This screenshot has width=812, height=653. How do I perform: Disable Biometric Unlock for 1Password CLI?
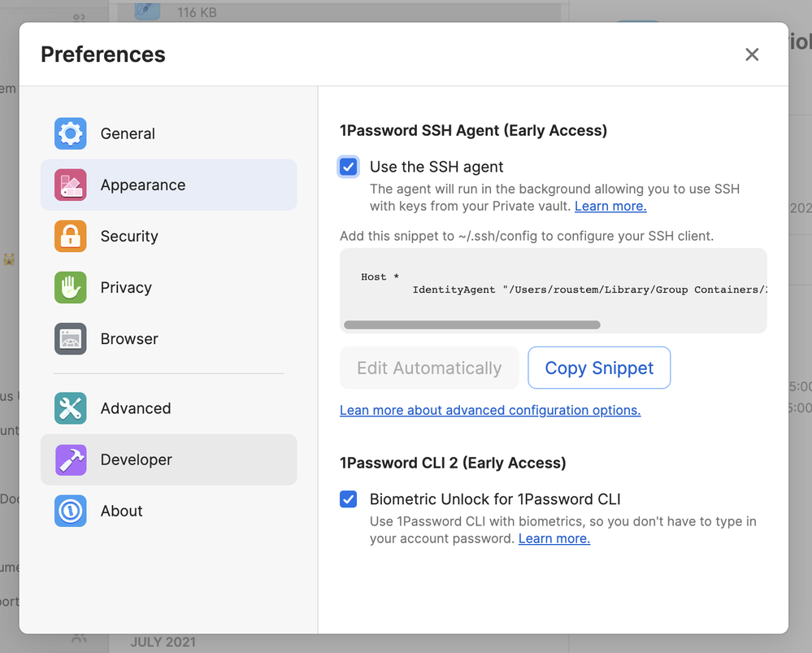pos(349,499)
